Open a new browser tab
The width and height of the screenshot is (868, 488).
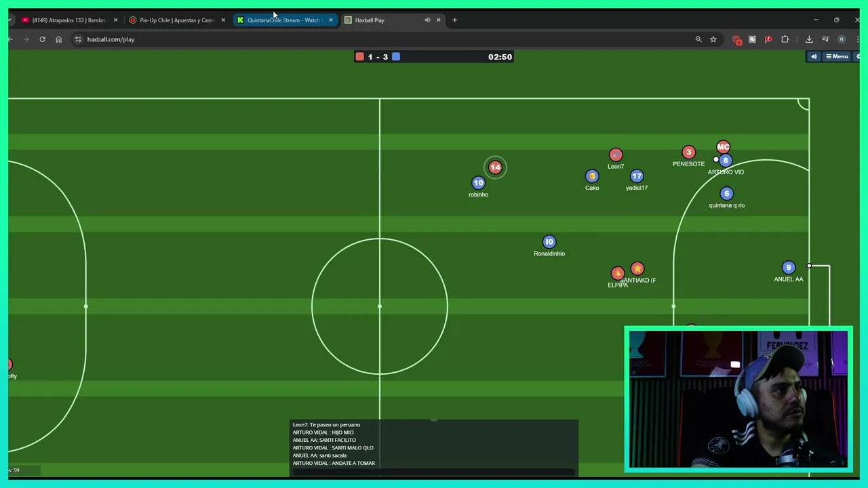pyautogui.click(x=454, y=20)
